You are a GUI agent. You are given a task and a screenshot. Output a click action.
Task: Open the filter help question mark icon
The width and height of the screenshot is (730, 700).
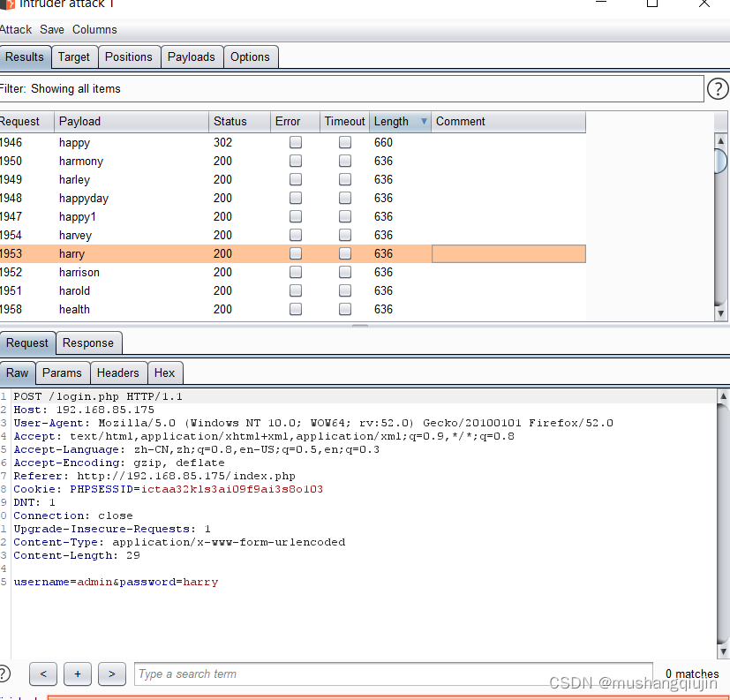click(718, 88)
